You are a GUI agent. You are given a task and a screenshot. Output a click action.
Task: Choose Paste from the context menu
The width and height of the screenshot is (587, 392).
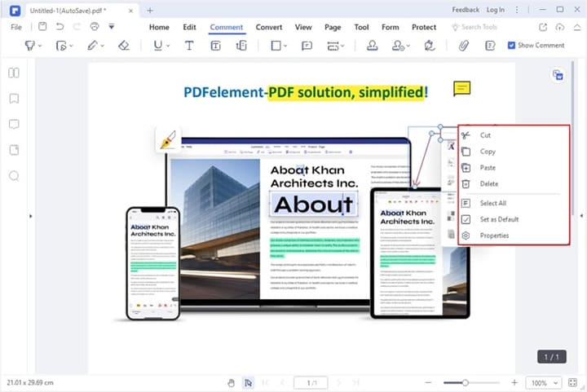click(x=514, y=168)
